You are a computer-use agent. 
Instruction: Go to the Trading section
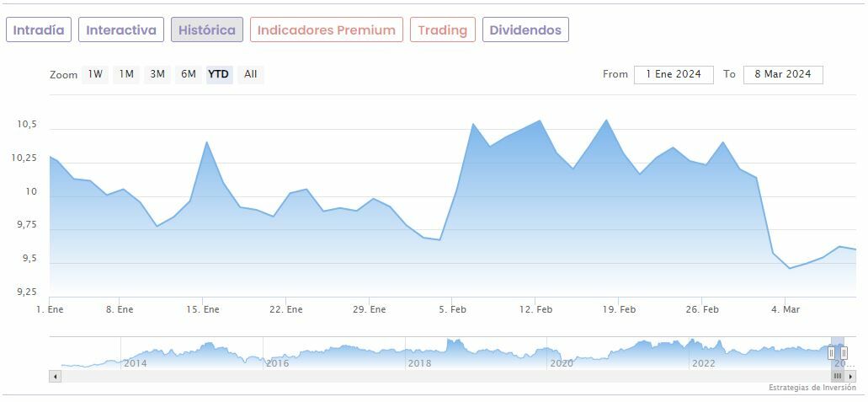pos(443,30)
